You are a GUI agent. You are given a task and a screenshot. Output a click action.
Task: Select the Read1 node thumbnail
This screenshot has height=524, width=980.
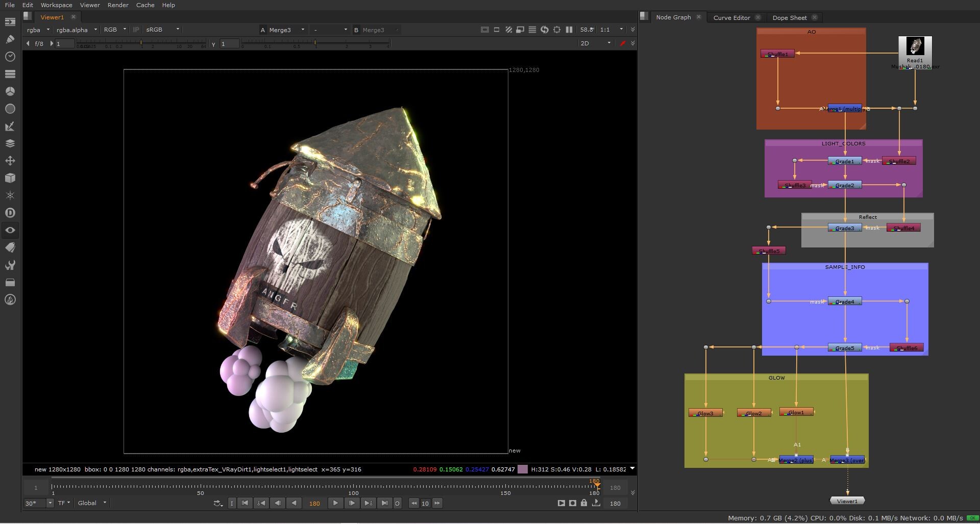click(x=915, y=47)
